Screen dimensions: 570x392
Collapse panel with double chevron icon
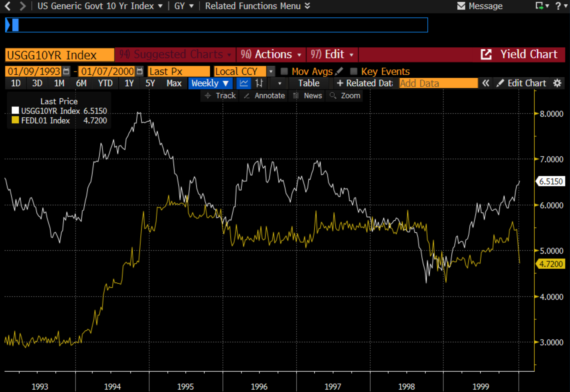[485, 83]
